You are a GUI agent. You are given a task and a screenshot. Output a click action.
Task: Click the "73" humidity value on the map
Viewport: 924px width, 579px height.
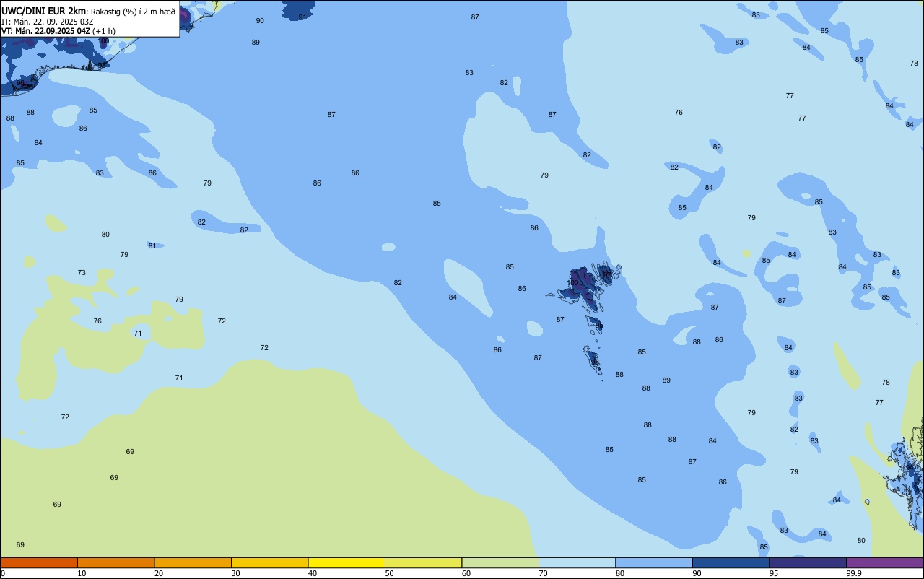[x=82, y=273]
